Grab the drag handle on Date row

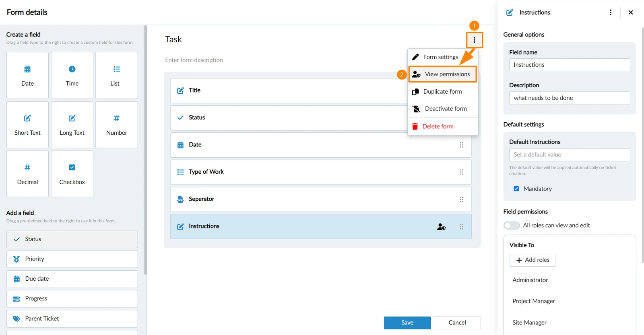pyautogui.click(x=461, y=145)
